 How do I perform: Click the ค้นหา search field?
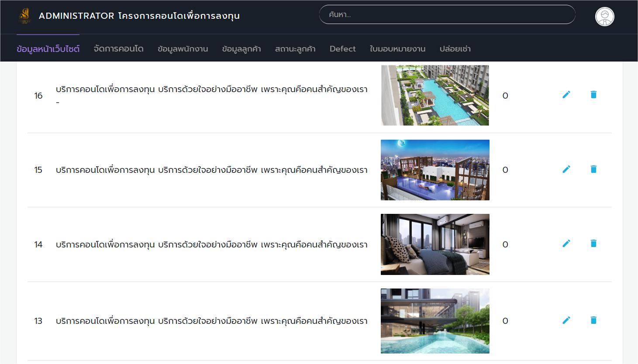(447, 15)
